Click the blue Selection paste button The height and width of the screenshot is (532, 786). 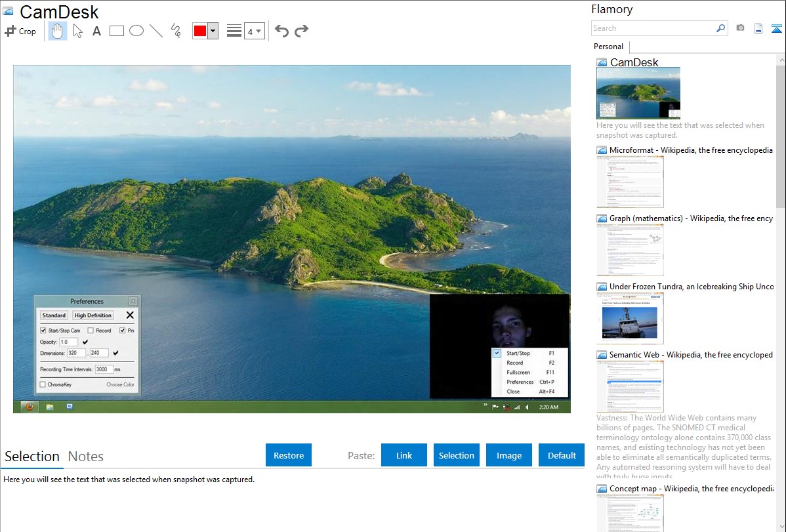coord(456,455)
